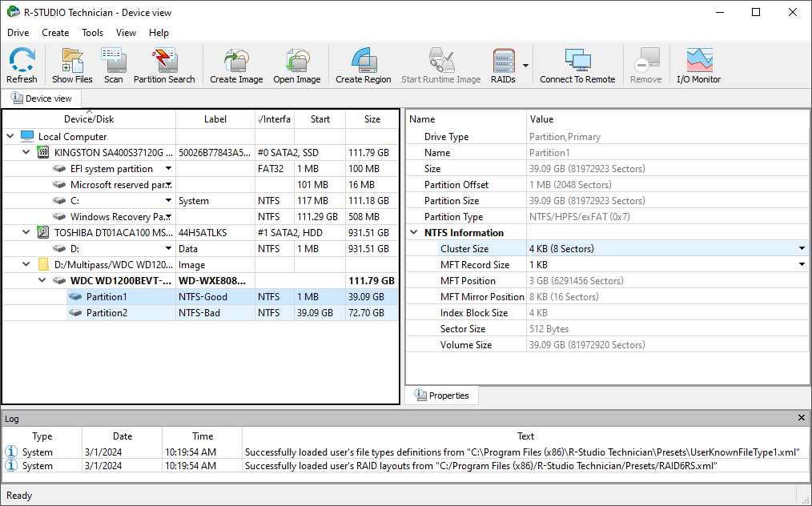
Task: Collapse the D:/Multipass image node
Action: click(x=26, y=265)
